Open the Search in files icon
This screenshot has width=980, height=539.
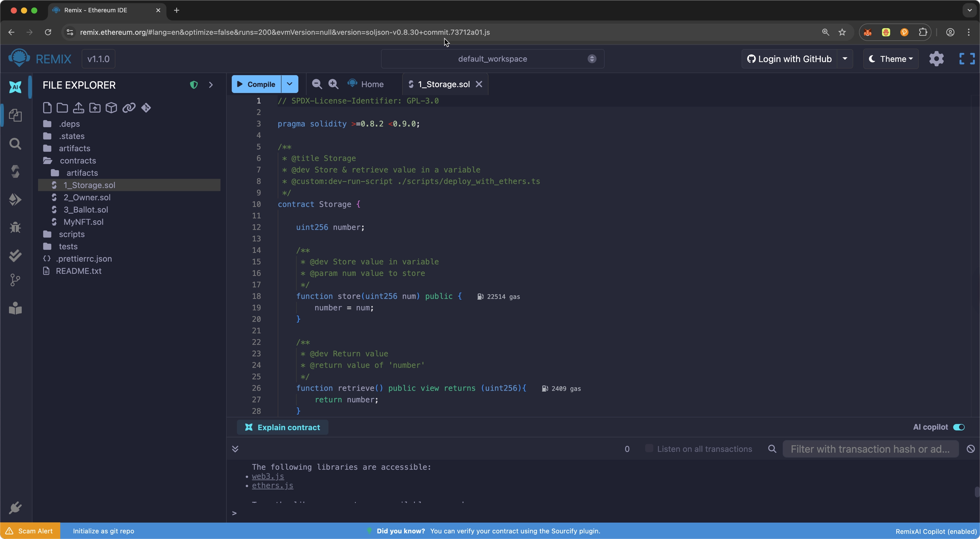click(x=15, y=144)
